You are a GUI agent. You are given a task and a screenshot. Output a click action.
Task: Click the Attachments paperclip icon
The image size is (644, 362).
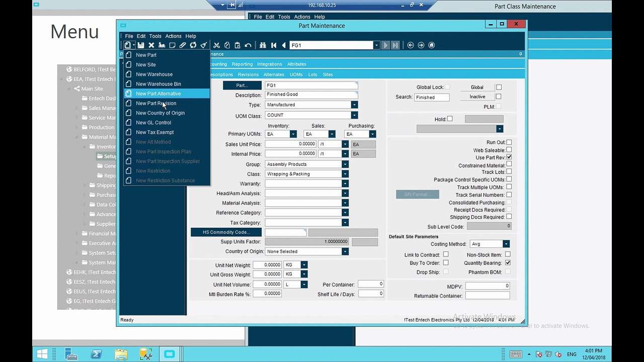tap(183, 45)
